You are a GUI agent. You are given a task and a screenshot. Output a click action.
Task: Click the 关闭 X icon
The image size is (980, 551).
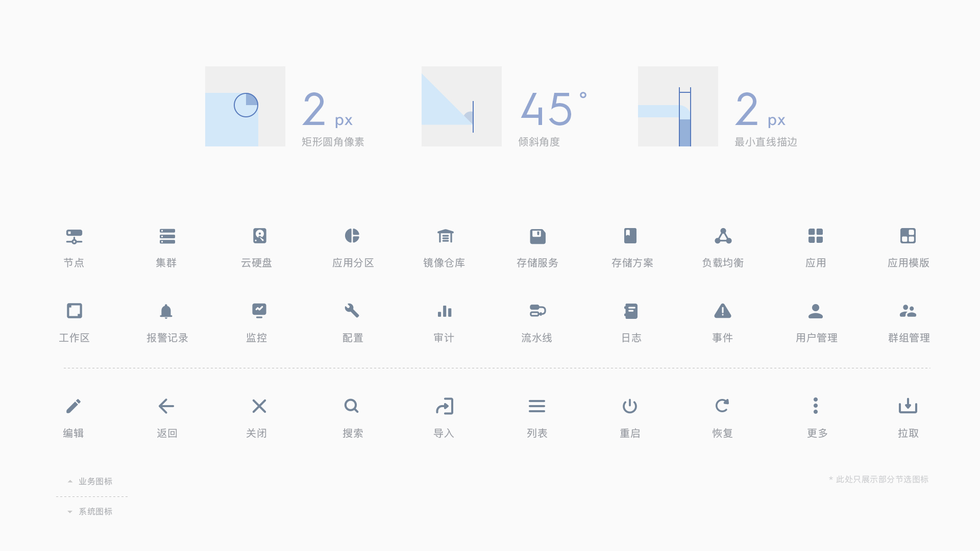259,406
